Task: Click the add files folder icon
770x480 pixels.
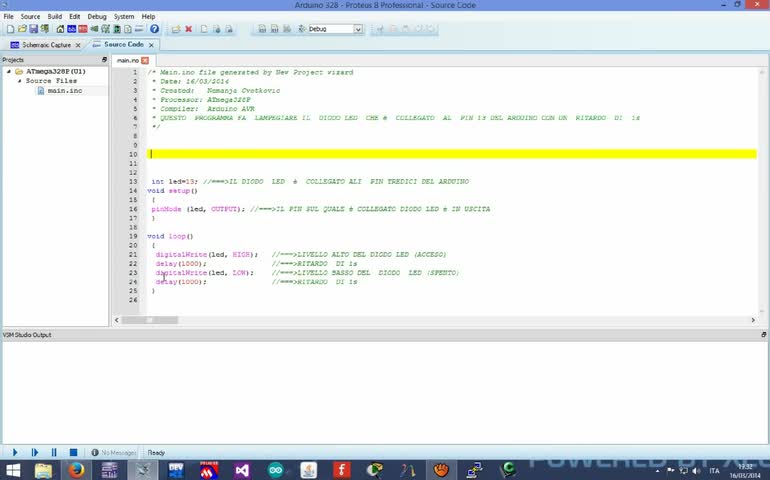Action: 176,29
